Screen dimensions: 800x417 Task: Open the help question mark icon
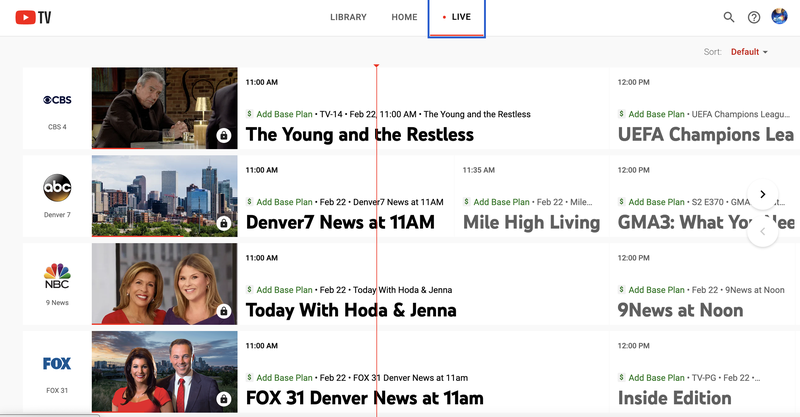point(754,17)
